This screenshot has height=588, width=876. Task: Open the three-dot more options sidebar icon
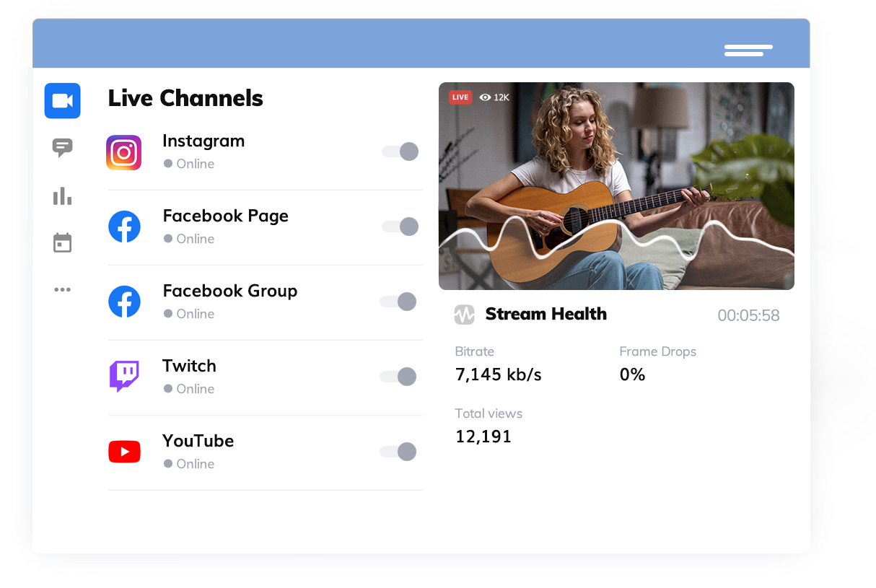pos(63,290)
